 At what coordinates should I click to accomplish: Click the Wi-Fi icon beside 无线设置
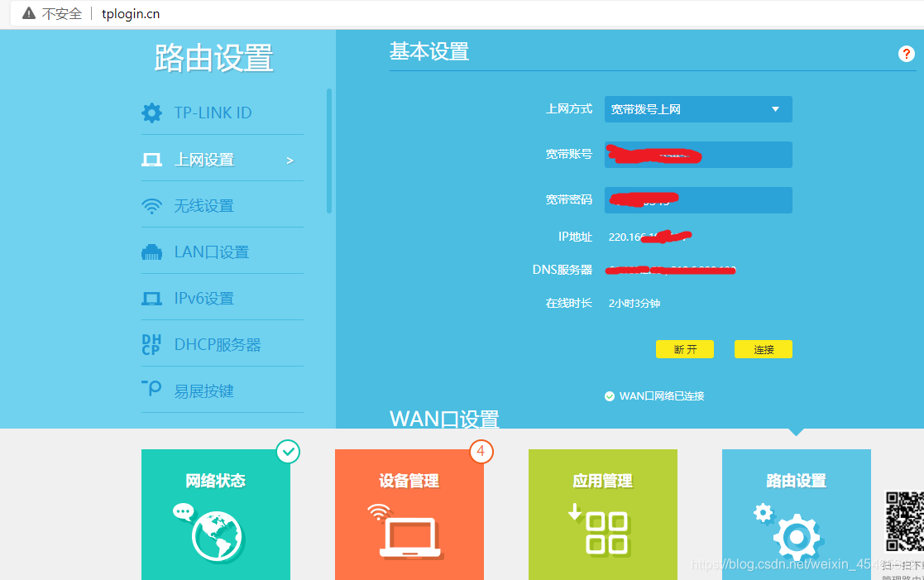coord(151,206)
